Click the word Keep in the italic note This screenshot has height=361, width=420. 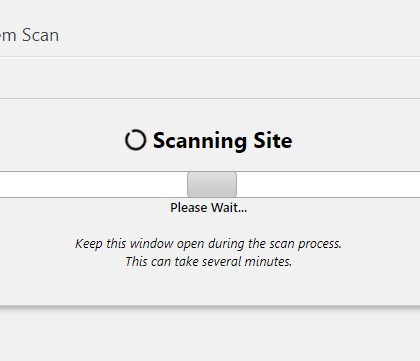(x=89, y=244)
